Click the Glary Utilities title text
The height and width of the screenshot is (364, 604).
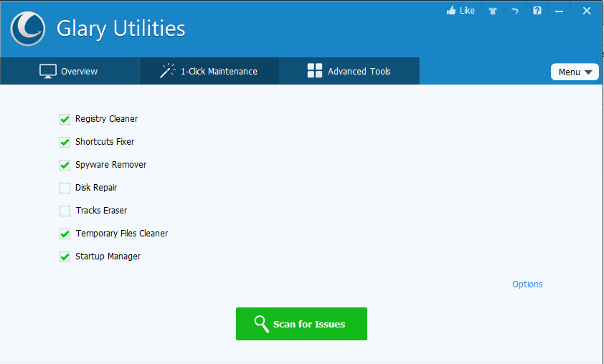click(121, 29)
